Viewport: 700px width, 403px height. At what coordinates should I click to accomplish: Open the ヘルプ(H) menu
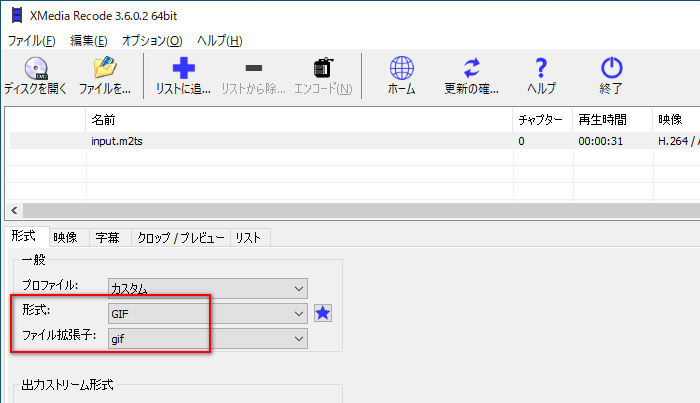220,41
